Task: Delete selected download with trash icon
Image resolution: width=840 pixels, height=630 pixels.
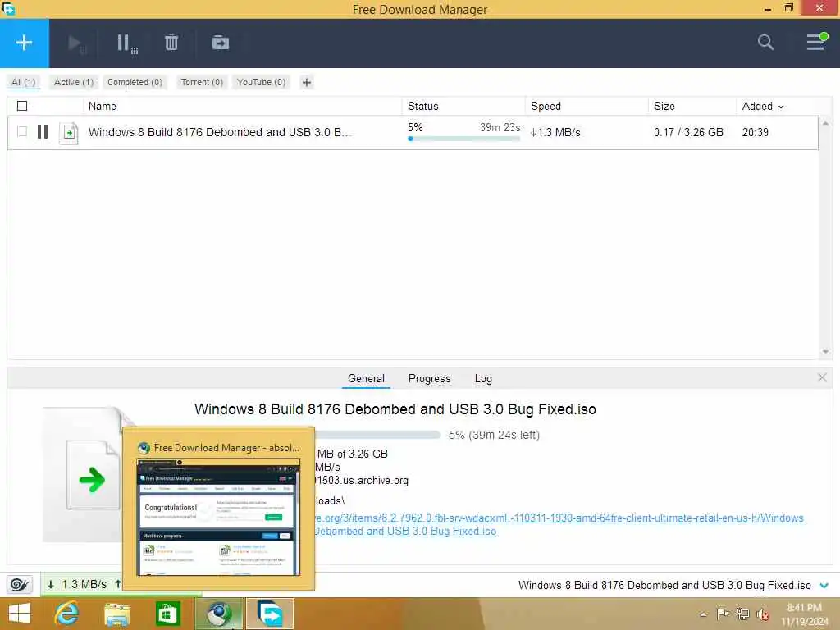Action: tap(171, 43)
